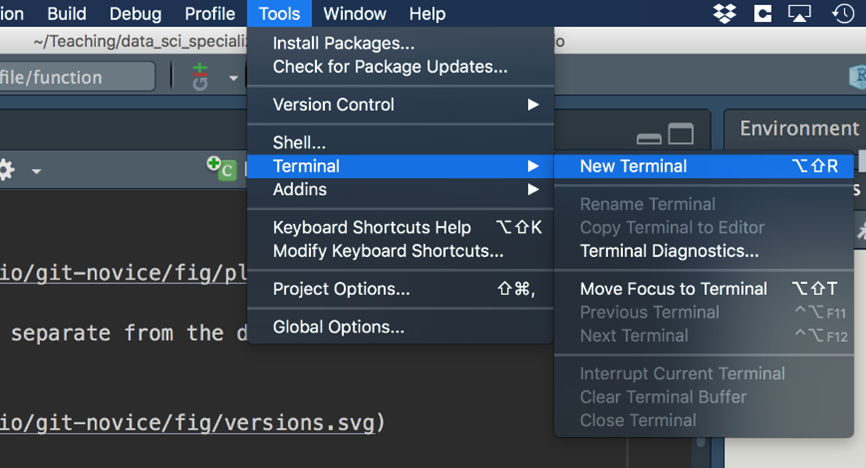Open dropdown arrow next to Git icon
This screenshot has height=468, width=866.
(234, 78)
